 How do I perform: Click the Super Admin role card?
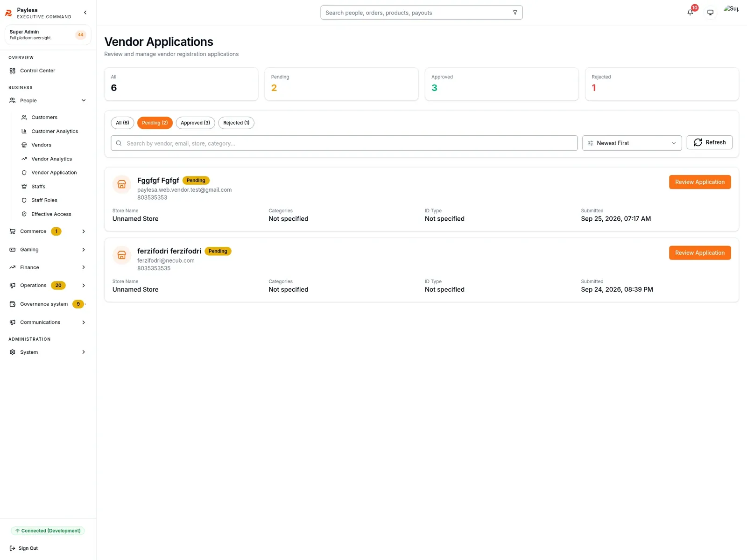tap(48, 35)
